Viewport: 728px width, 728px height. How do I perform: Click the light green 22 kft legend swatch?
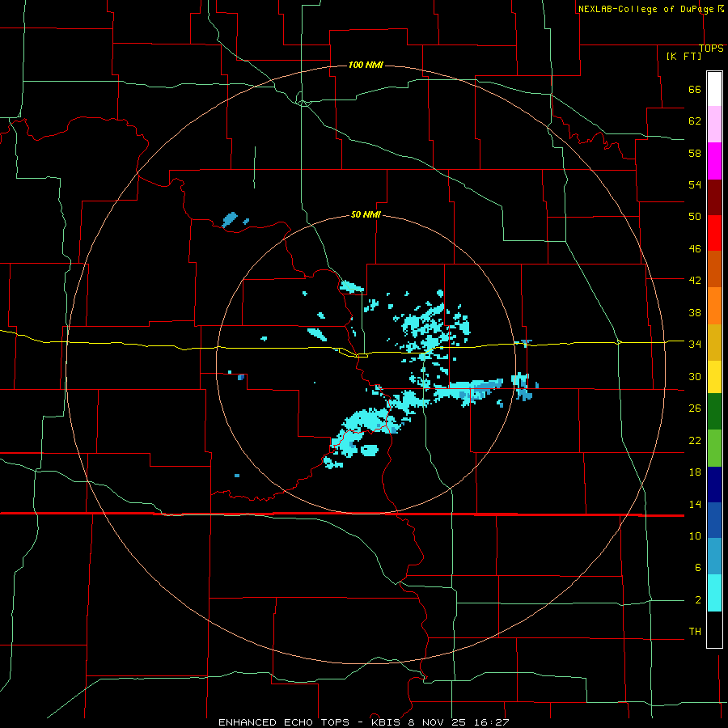click(x=714, y=448)
